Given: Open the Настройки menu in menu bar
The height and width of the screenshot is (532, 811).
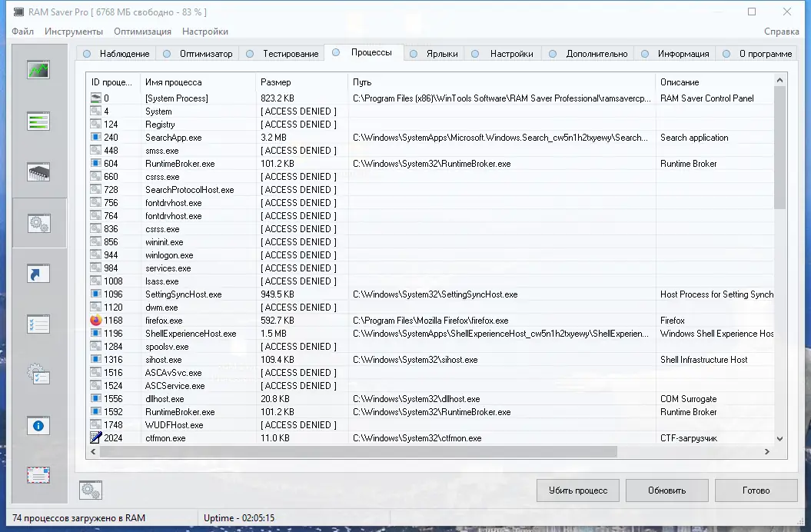Looking at the screenshot, I should pos(204,32).
